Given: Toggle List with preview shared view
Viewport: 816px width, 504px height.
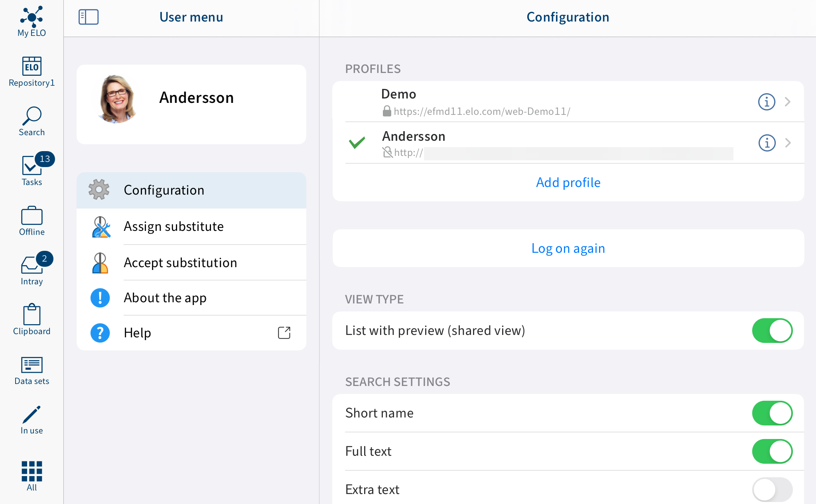Looking at the screenshot, I should click(772, 331).
